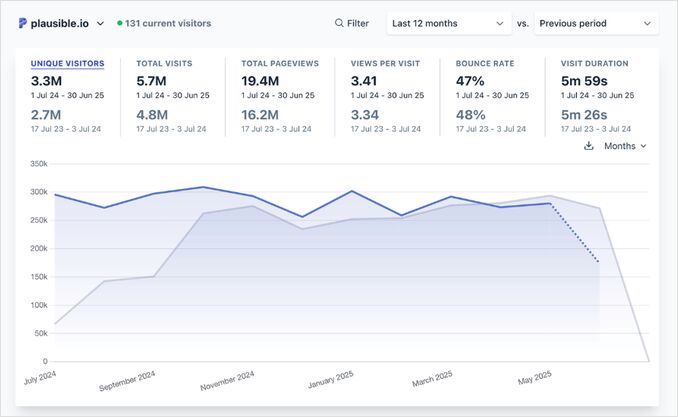Switch to the Bounce Rate metric
The image size is (678, 417).
(x=484, y=63)
